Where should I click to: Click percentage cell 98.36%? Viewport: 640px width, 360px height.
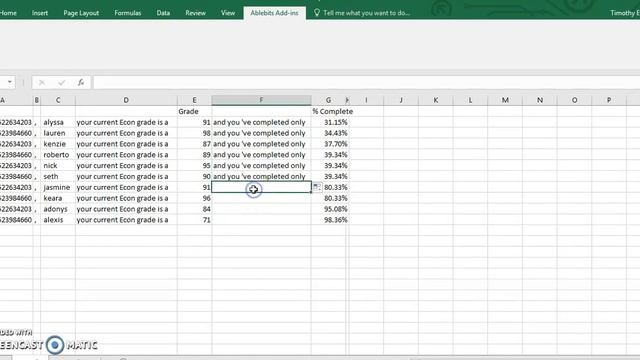click(329, 220)
